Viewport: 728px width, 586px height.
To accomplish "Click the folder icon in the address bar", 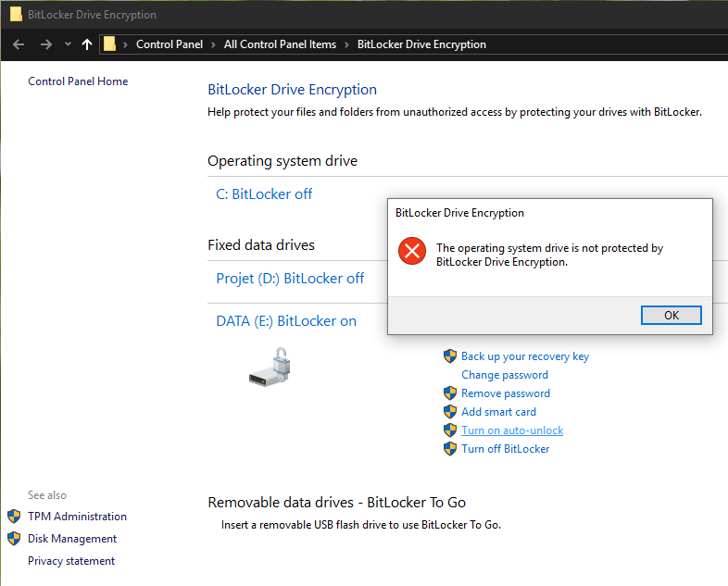I will pos(109,44).
